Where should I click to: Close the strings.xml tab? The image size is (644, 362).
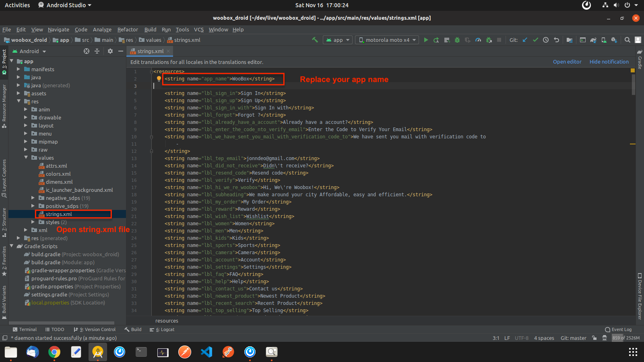(x=168, y=51)
